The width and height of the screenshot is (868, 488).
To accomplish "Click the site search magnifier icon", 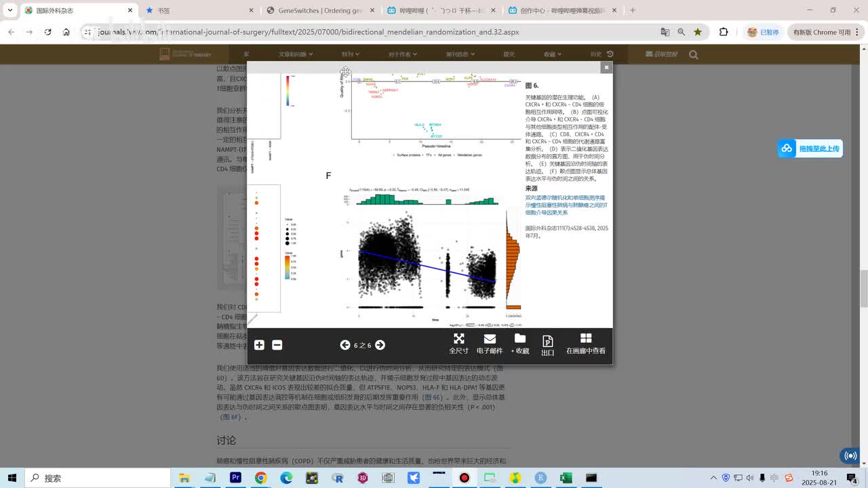I will tap(694, 54).
